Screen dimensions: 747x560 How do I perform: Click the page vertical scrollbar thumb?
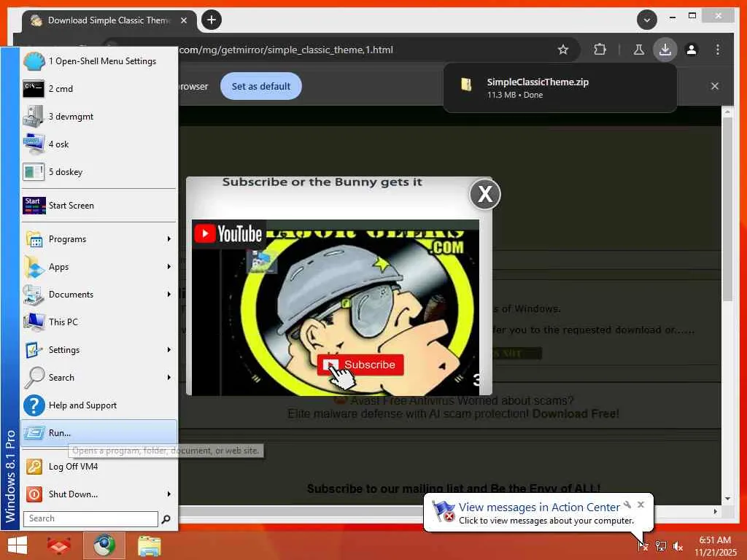pos(727,209)
